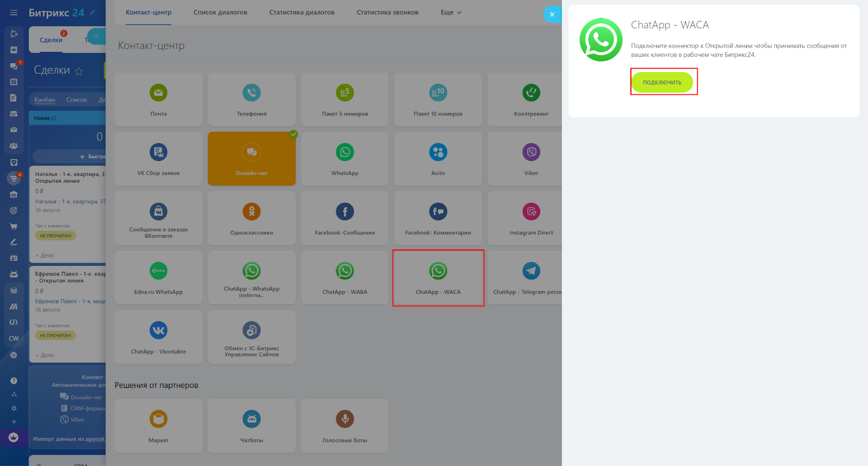Image resolution: width=868 pixels, height=466 pixels.
Task: Open the Instagram Direct connector
Action: click(x=525, y=218)
